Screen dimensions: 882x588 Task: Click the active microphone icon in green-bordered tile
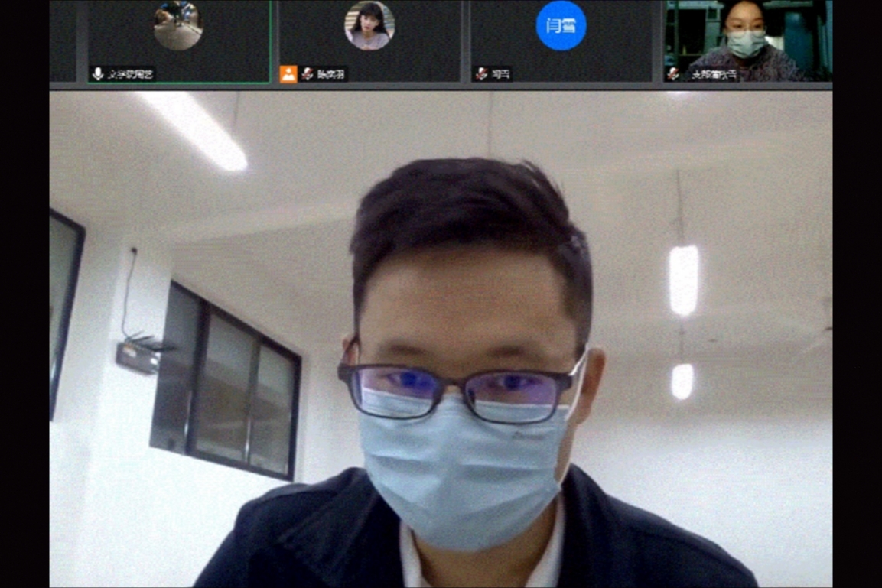point(98,74)
